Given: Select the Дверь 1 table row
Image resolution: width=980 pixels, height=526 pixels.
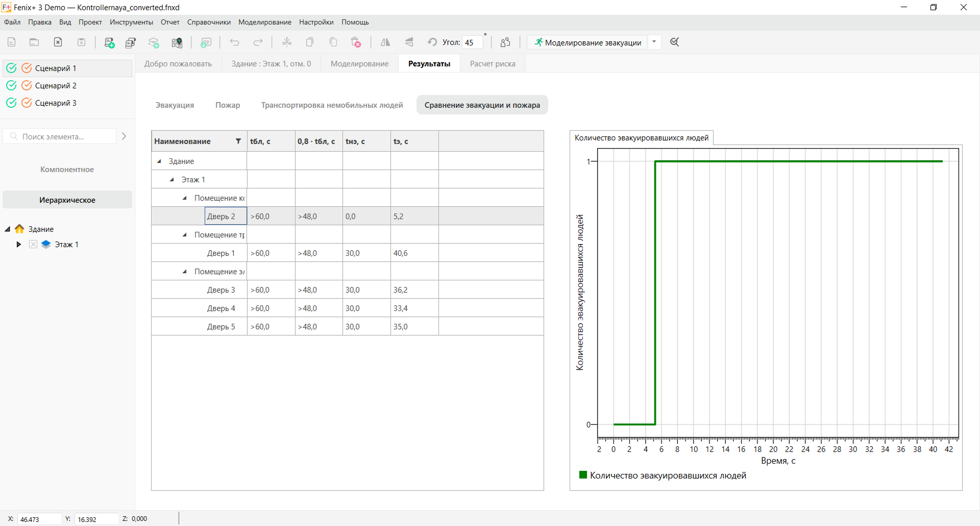Looking at the screenshot, I should 348,253.
